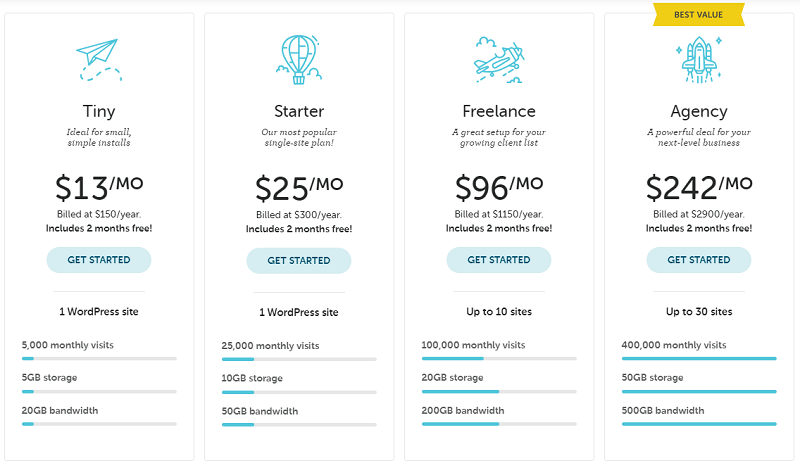Click the yellow Best Value ribbon
This screenshot has width=800, height=468.
tap(698, 14)
